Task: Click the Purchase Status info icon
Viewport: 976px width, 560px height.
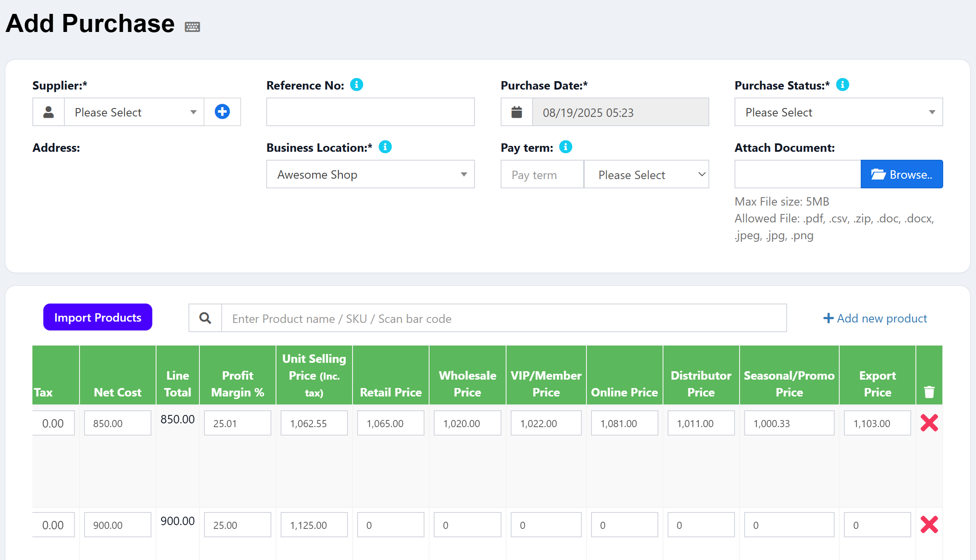Action: point(842,85)
